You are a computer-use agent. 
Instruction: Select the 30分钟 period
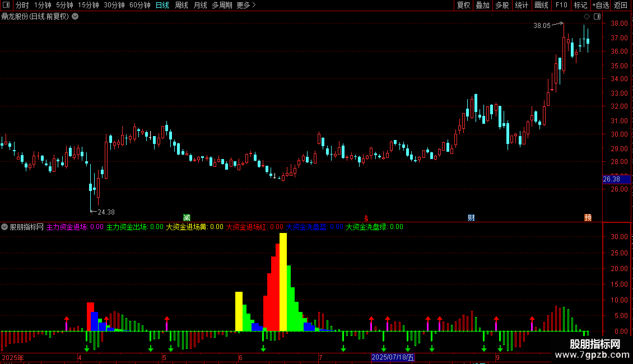click(114, 5)
